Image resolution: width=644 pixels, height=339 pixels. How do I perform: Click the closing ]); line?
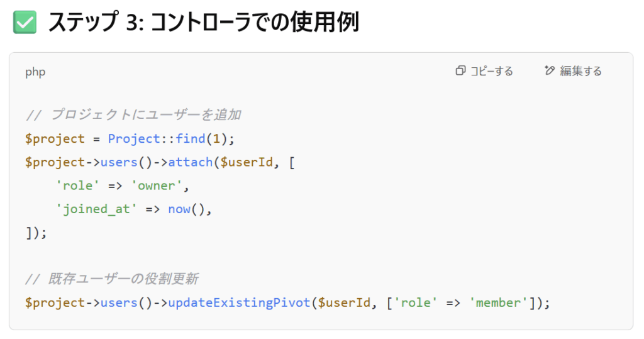(x=36, y=233)
